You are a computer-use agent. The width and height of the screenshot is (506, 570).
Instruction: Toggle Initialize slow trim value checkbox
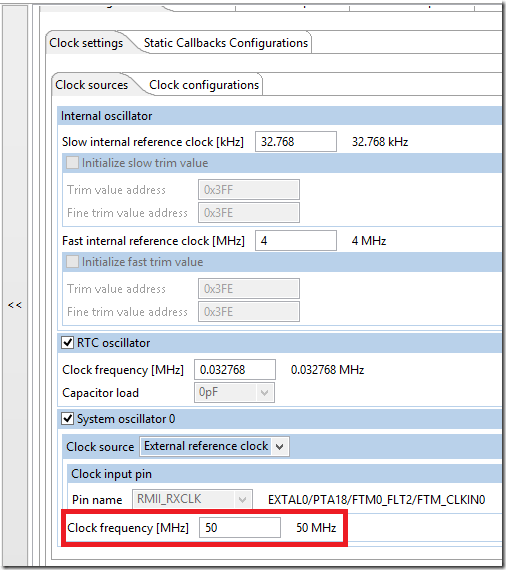click(x=72, y=163)
